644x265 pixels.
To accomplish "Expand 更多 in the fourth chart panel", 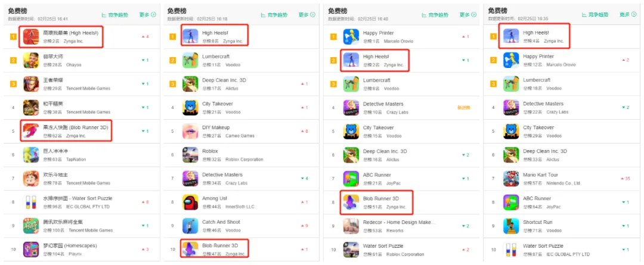I will pyautogui.click(x=628, y=15).
